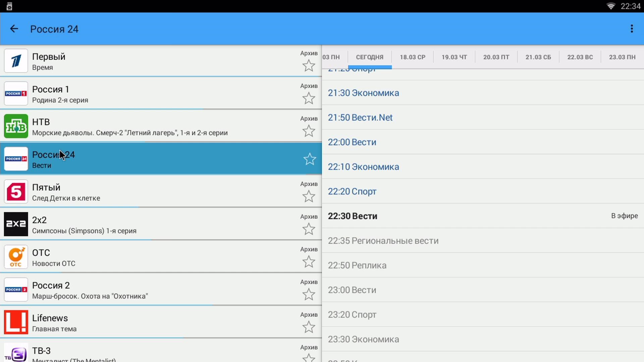Select the Первый channel name
This screenshot has height=362, width=644.
pyautogui.click(x=49, y=57)
